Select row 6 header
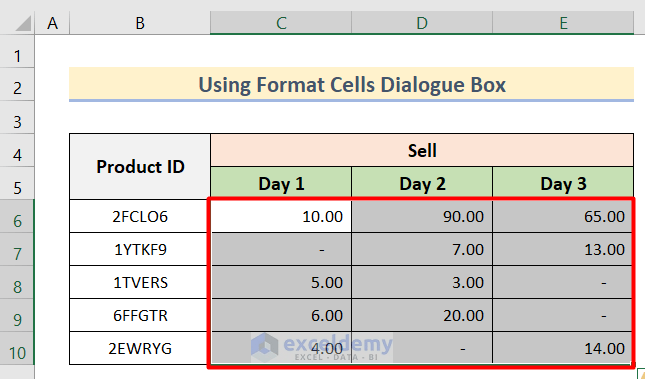Viewport: 645px width, 379px height. (x=17, y=216)
